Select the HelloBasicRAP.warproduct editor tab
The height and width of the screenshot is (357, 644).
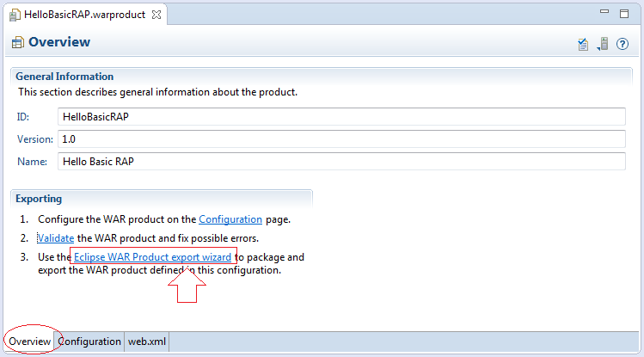coord(84,15)
